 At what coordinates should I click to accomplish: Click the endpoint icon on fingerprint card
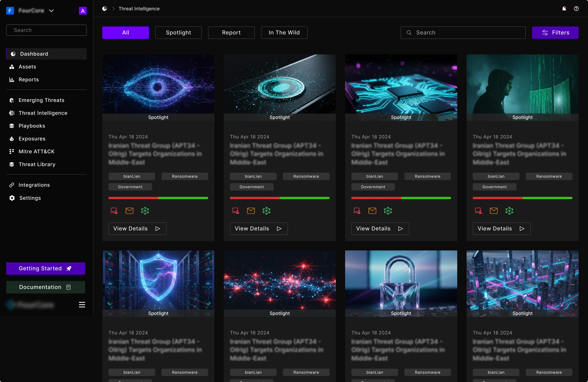coord(235,210)
